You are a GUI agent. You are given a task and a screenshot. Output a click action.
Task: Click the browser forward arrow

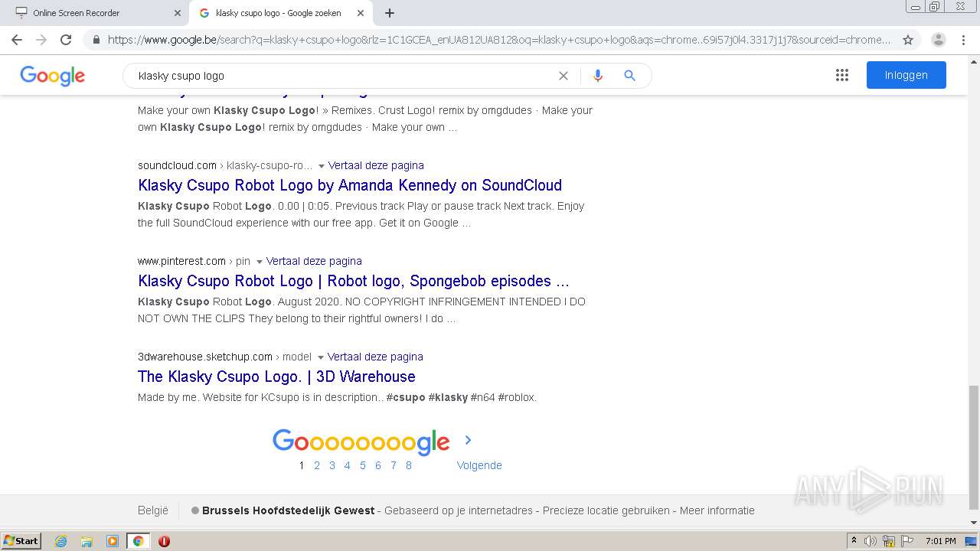coord(41,40)
